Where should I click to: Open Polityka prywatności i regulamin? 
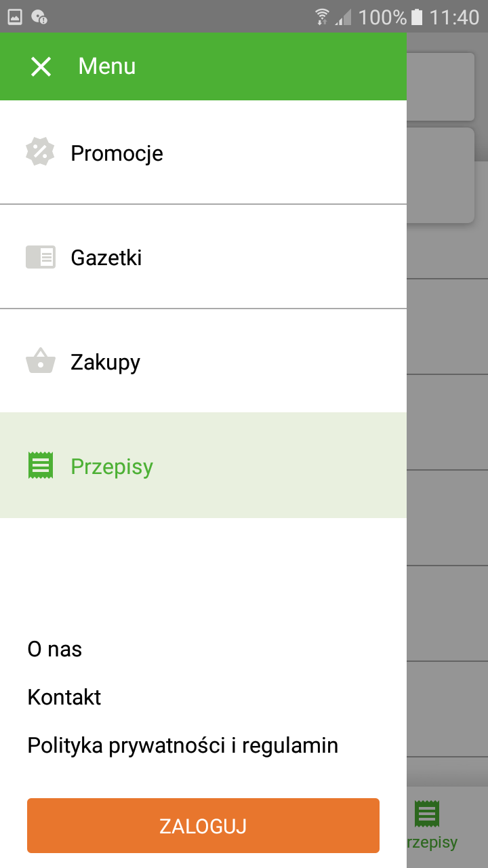(182, 746)
